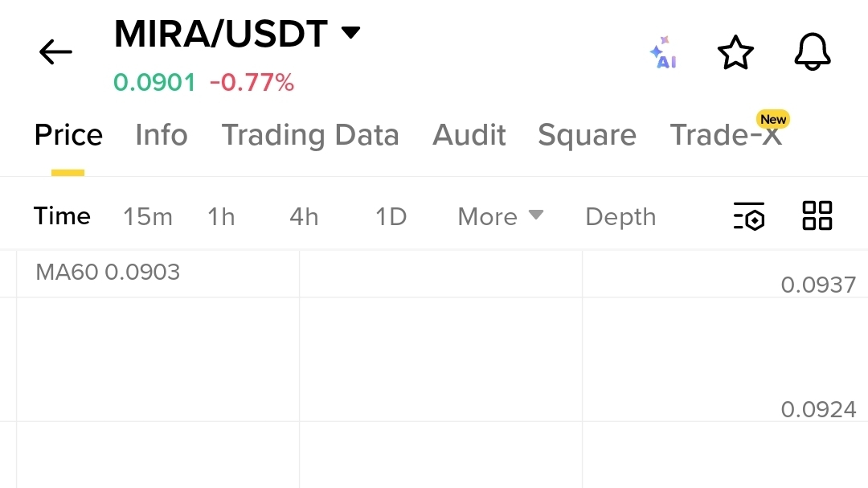Image resolution: width=868 pixels, height=488 pixels.
Task: Select the 15m chart interval
Action: point(148,216)
